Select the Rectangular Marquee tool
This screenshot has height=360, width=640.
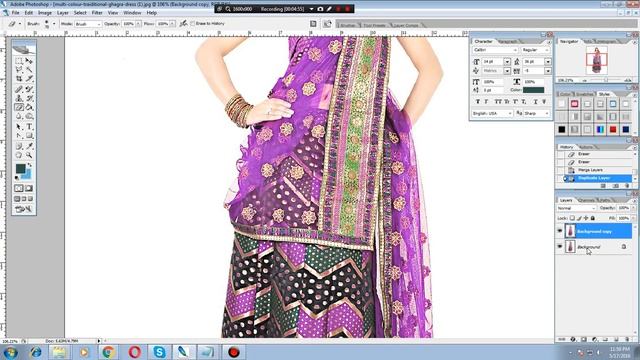(x=19, y=61)
